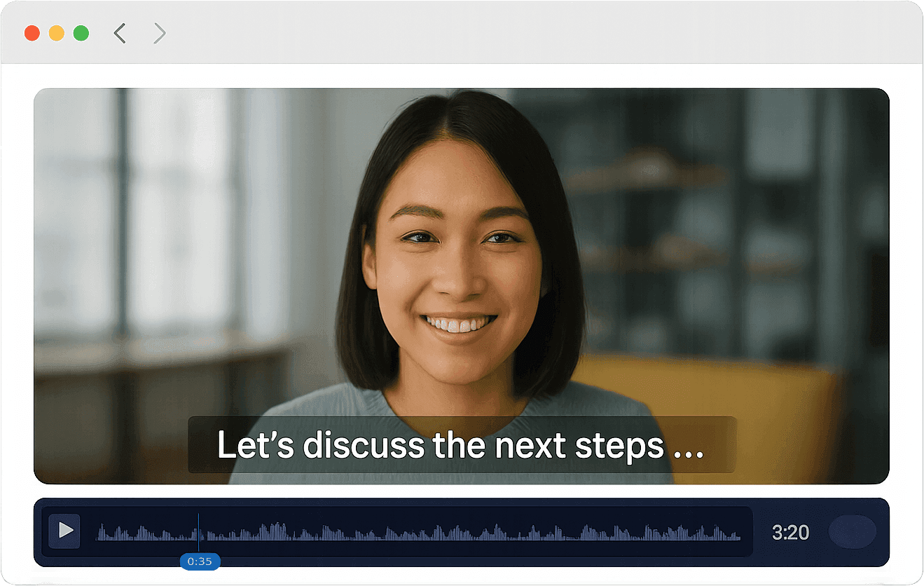Click the rounded pill button beside 3:20
The width and height of the screenshot is (924, 586).
click(852, 532)
